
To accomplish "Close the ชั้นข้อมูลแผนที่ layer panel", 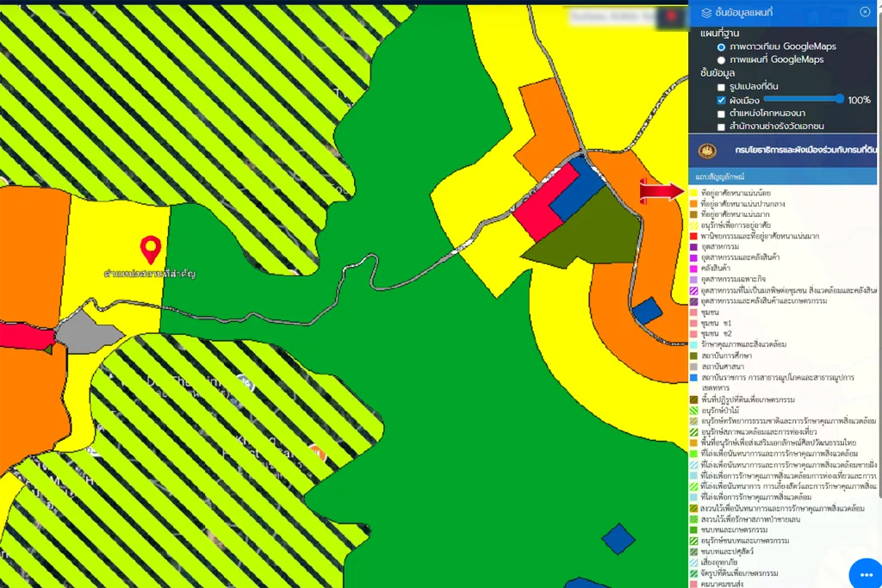I will coord(865,11).
